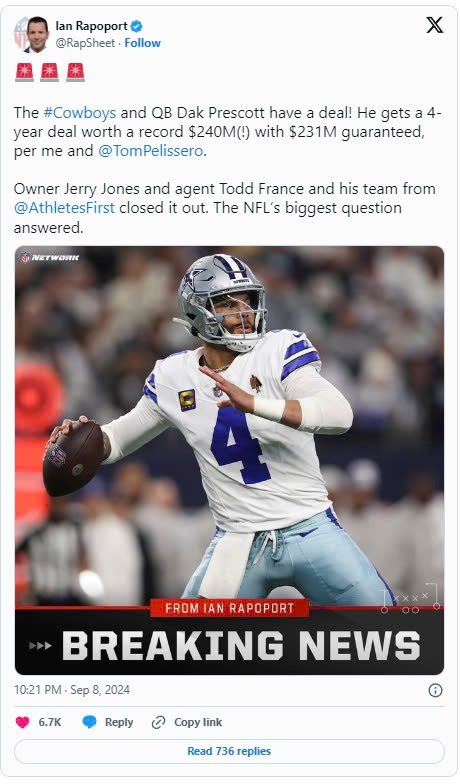The image size is (460, 784).
Task: Click the Reply text label
Action: click(119, 722)
